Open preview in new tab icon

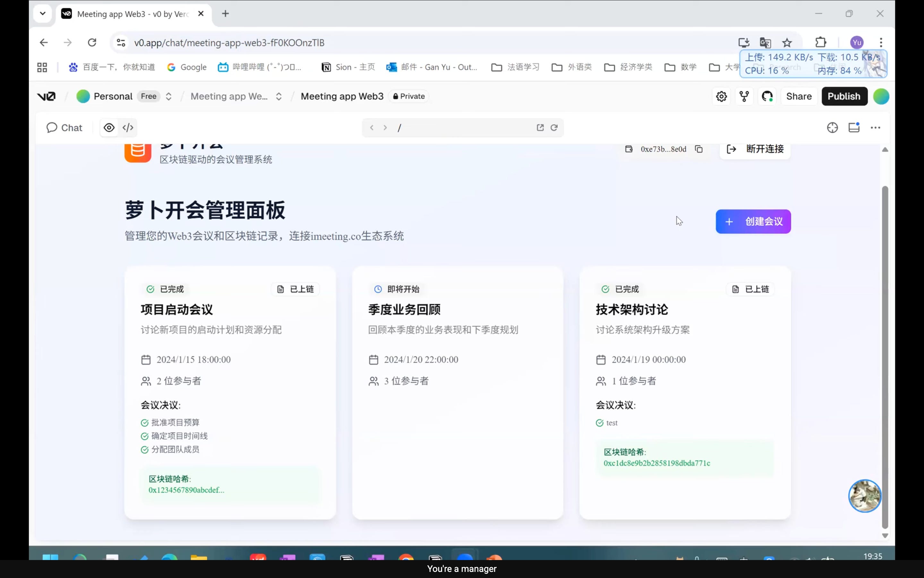point(540,128)
